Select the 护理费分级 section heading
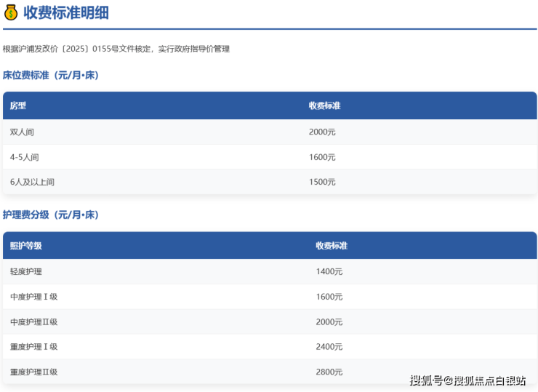Viewport: 538px width, 392px height. [50, 215]
